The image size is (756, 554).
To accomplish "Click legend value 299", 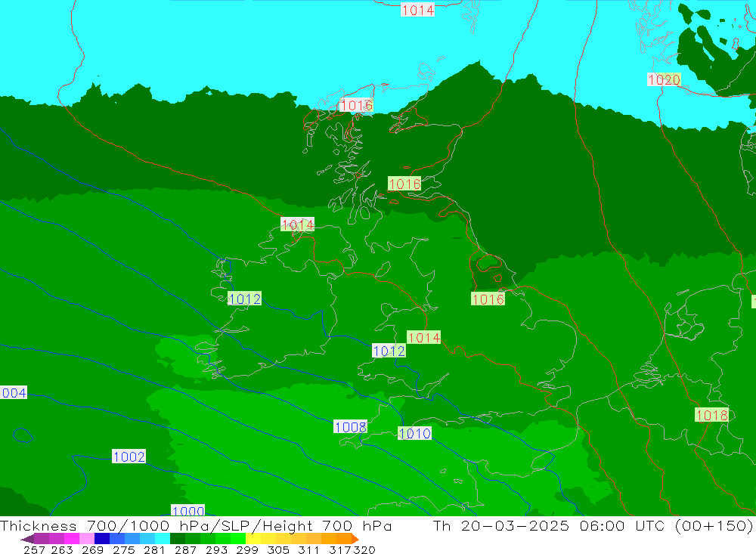I will pyautogui.click(x=247, y=549).
